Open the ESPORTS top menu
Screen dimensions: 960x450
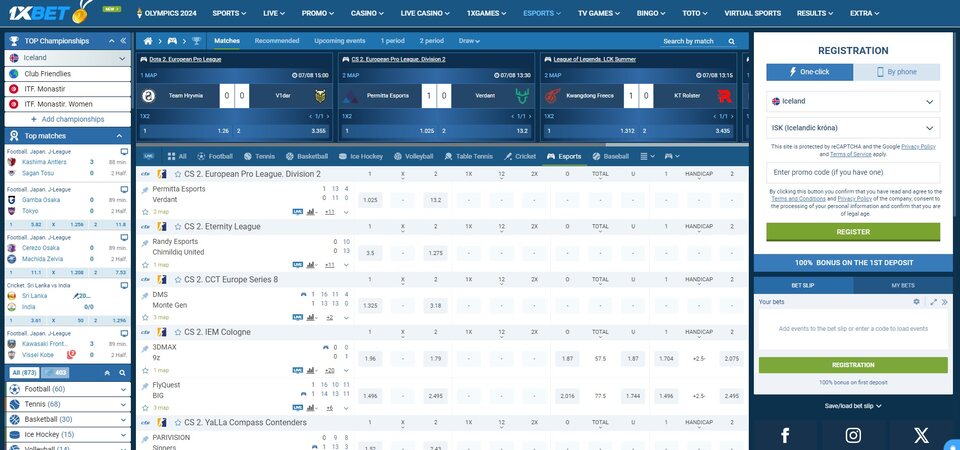coord(542,13)
